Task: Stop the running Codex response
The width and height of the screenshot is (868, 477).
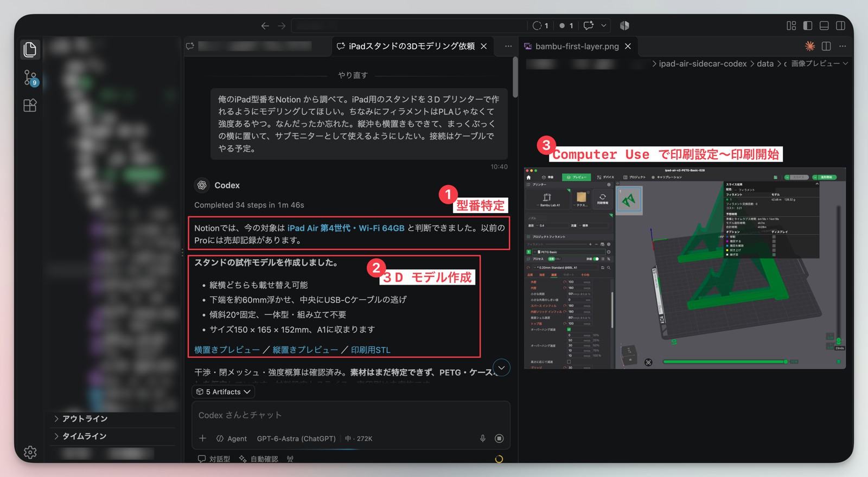Action: (499, 439)
